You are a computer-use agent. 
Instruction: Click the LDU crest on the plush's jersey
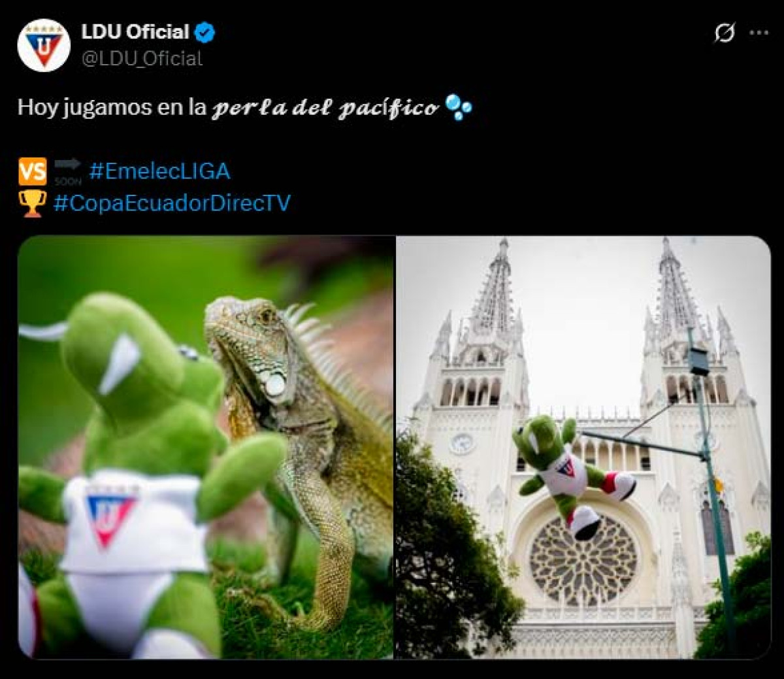tap(110, 518)
